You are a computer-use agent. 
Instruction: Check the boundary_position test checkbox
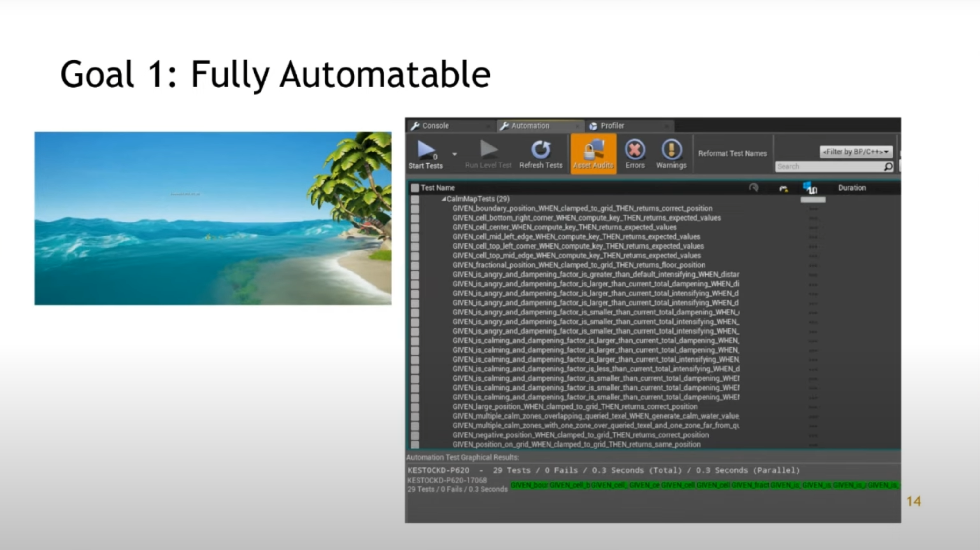(x=415, y=209)
